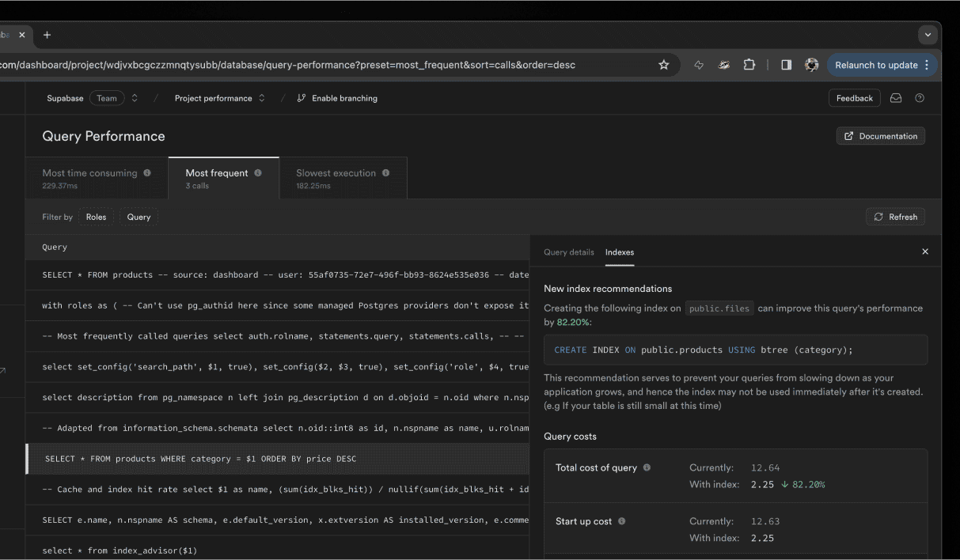Open the help question mark icon
Viewport: 960px width, 560px height.
pos(920,98)
